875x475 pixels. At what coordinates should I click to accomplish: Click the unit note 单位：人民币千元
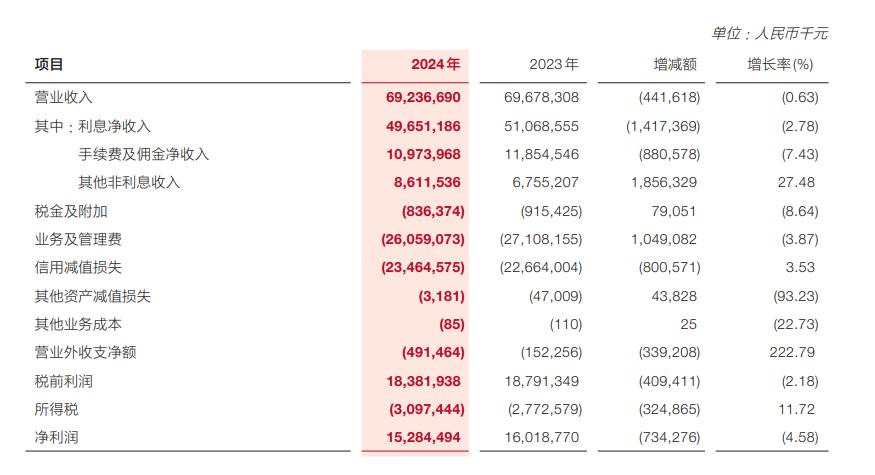click(769, 33)
